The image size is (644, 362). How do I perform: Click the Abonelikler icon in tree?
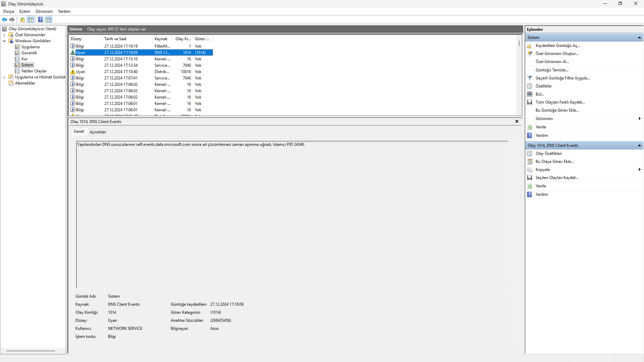point(11,83)
